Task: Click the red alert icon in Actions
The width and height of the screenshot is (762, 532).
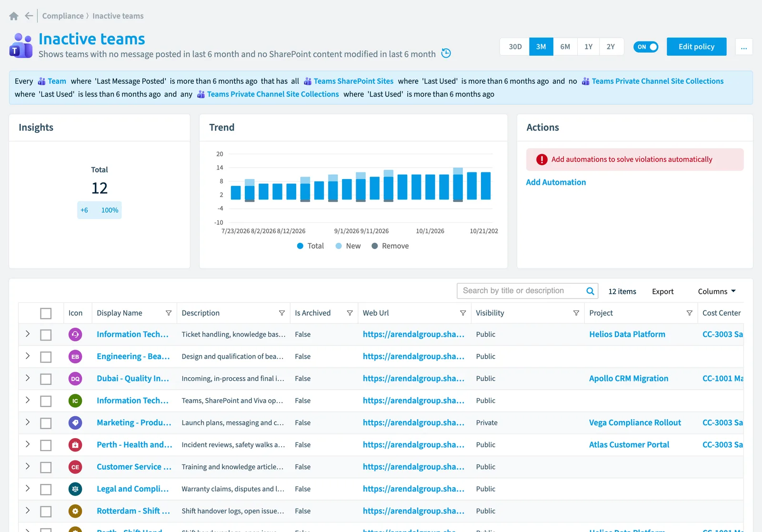Action: (x=542, y=160)
